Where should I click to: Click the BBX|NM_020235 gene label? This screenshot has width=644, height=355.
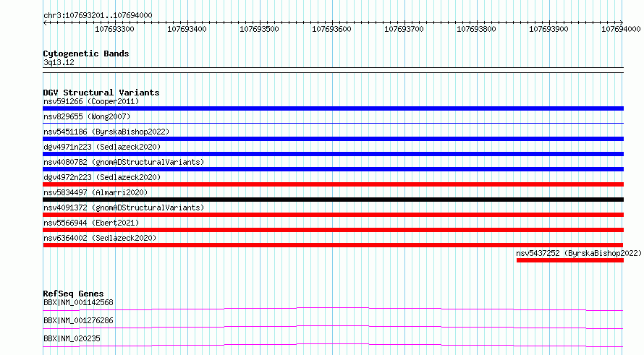coord(72,338)
